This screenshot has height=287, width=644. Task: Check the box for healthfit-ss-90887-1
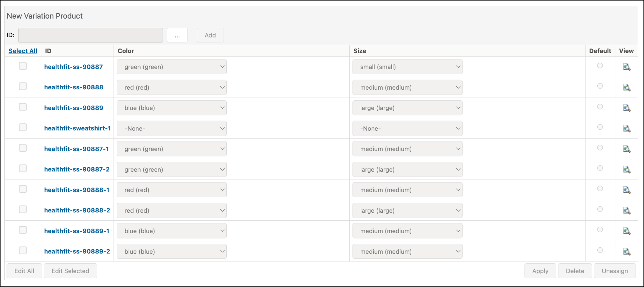pyautogui.click(x=23, y=148)
